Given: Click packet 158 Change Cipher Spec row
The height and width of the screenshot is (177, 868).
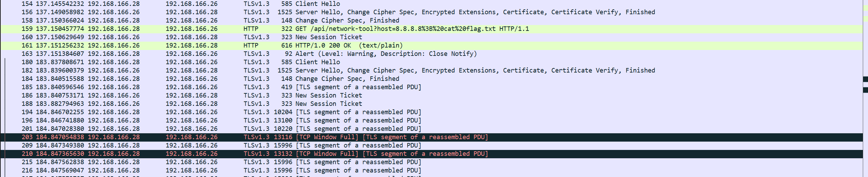Looking at the screenshot, I should point(347,20).
